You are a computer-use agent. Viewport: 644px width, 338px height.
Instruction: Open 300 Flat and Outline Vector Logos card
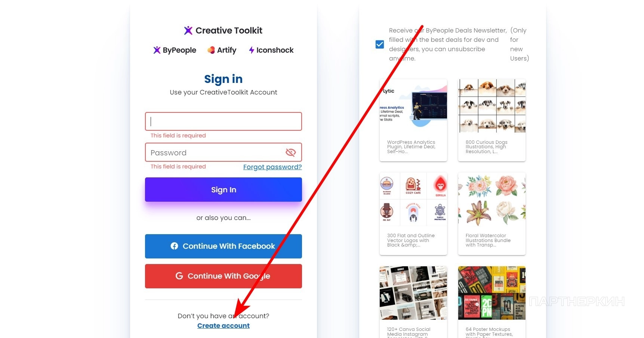(413, 214)
